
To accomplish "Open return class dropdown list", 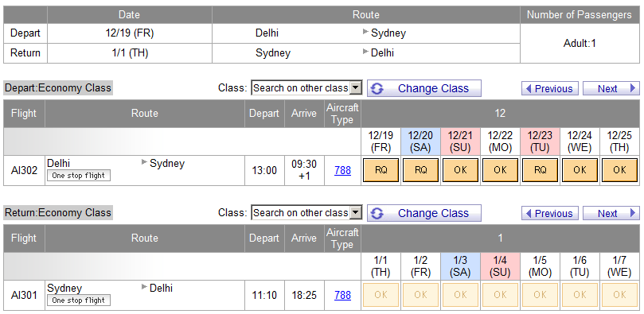I will [x=306, y=213].
